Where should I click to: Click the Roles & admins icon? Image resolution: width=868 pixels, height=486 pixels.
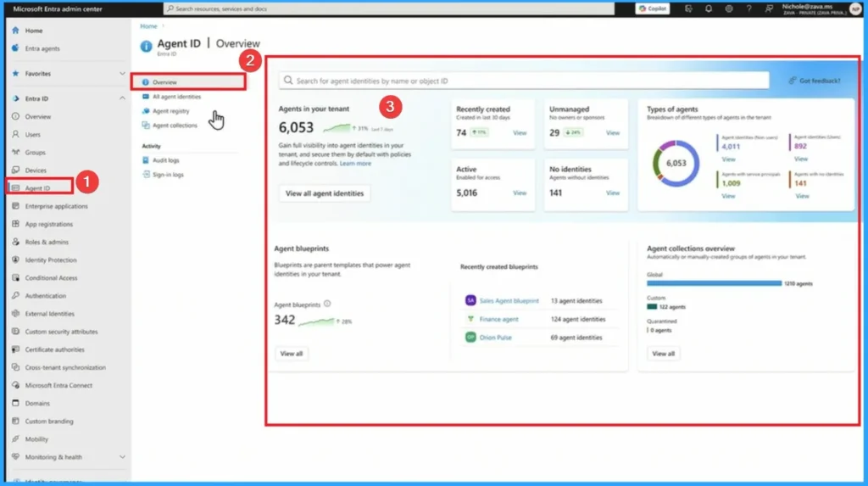coord(15,243)
